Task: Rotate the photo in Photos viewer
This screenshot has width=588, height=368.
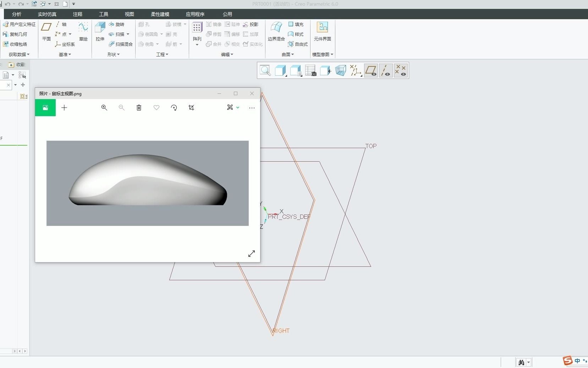Action: (174, 108)
